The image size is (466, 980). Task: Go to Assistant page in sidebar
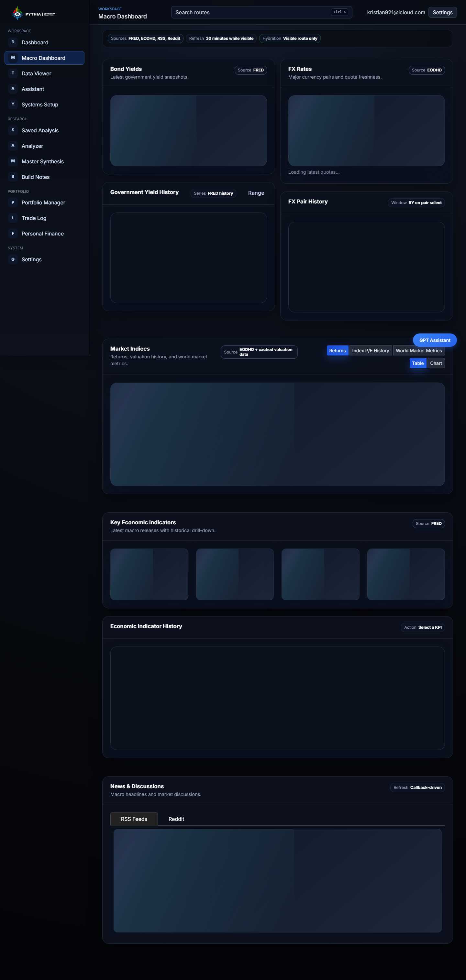pyautogui.click(x=44, y=89)
